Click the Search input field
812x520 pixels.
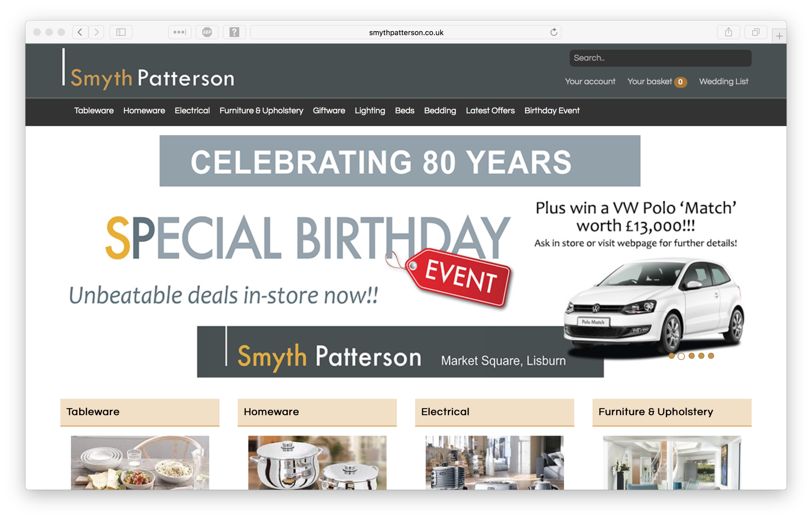coord(660,58)
